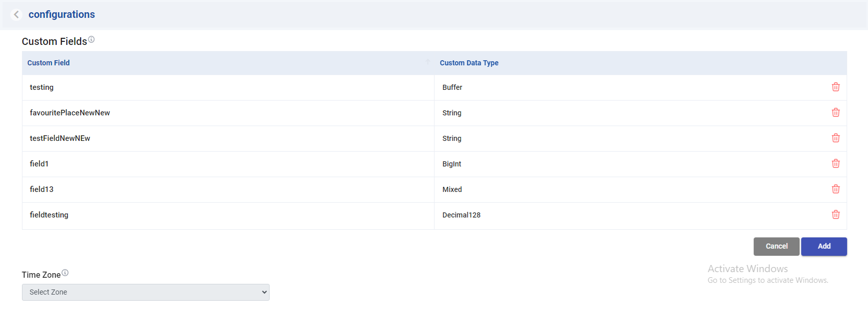Click the Time Zone info icon
Screen dimensions: 868x315
[x=65, y=273]
